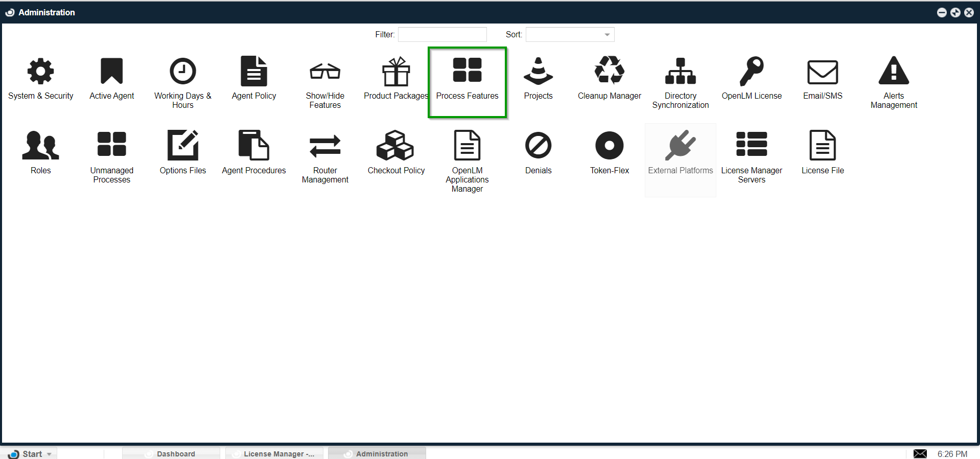The image size is (980, 459).
Task: Switch to the Dashboard taskbar tab
Action: coord(171,454)
